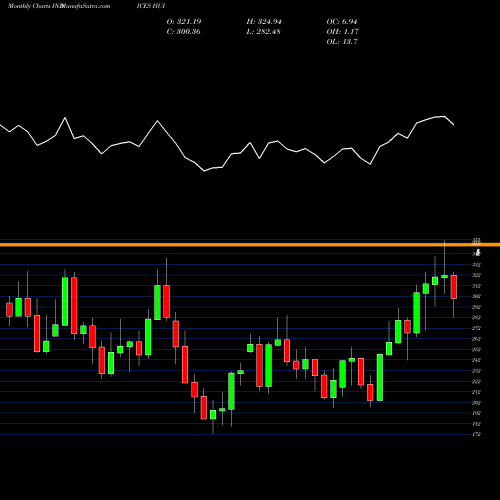This screenshot has height=500, width=500.
Task: Click the 202 price axis label
Action: tap(476, 403)
